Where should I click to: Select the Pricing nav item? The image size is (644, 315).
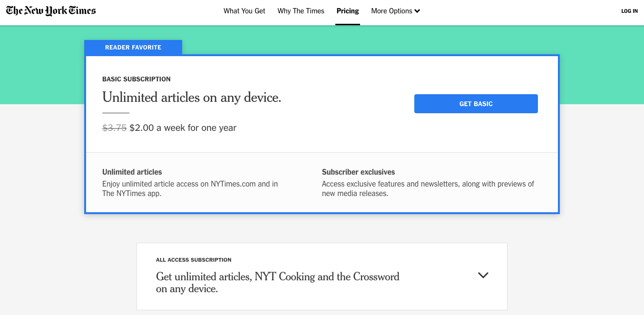(348, 11)
